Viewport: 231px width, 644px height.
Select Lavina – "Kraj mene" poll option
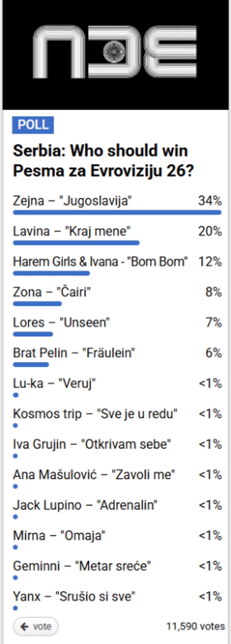71,231
